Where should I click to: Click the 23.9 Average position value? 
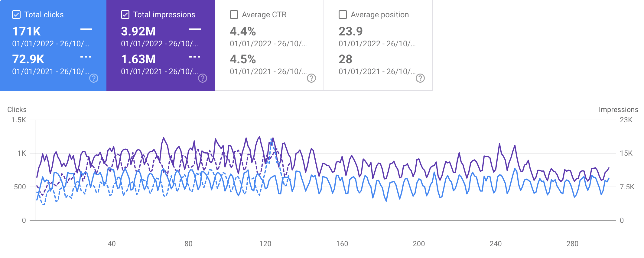pyautogui.click(x=351, y=31)
